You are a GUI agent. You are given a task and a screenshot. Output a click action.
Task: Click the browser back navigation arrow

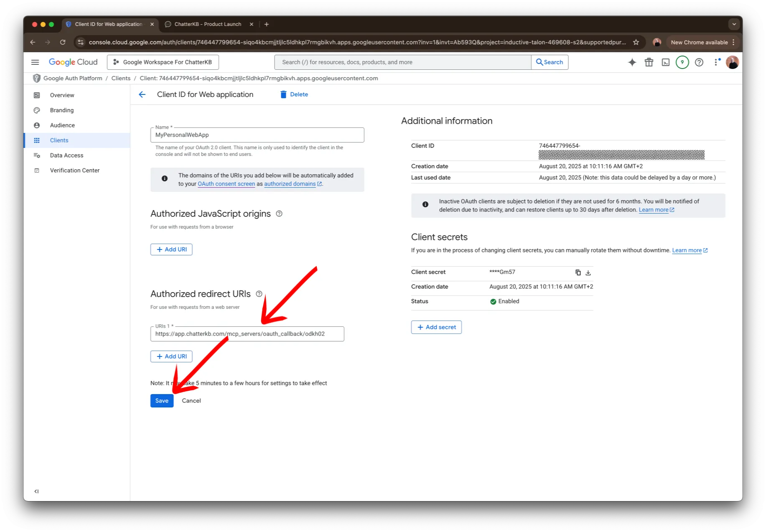coord(33,42)
